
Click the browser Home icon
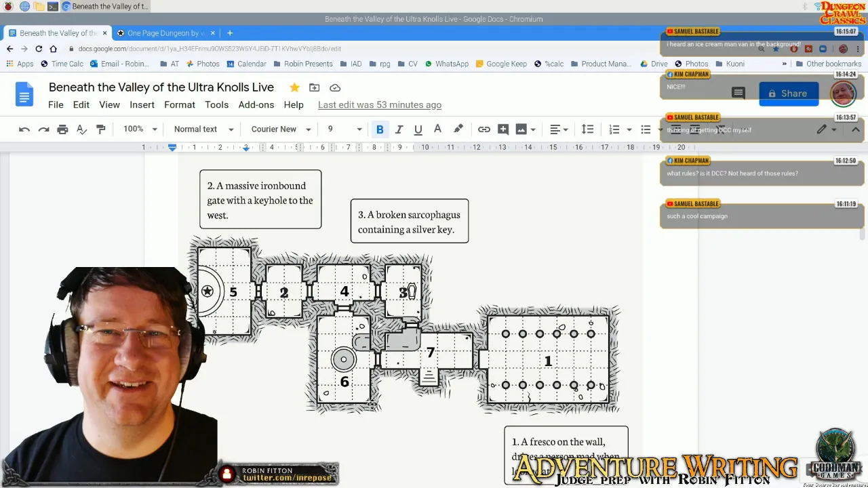click(x=53, y=49)
